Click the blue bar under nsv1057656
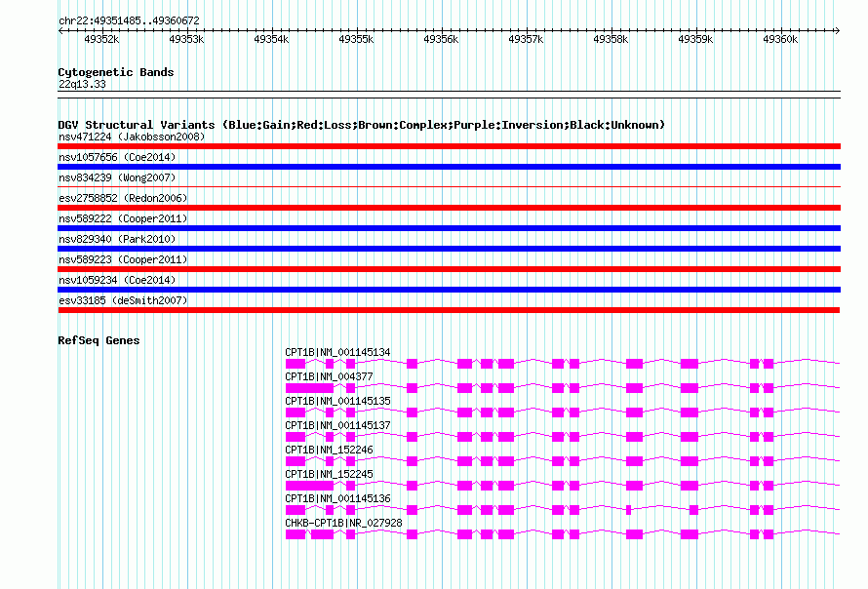The height and width of the screenshot is (589, 868). coord(449,167)
